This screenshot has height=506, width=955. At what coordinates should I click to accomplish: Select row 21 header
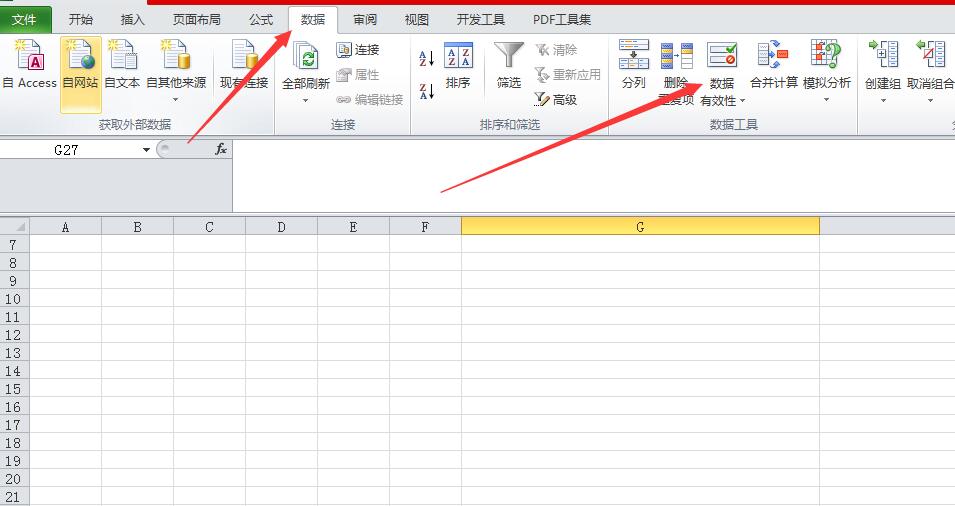pyautogui.click(x=14, y=497)
